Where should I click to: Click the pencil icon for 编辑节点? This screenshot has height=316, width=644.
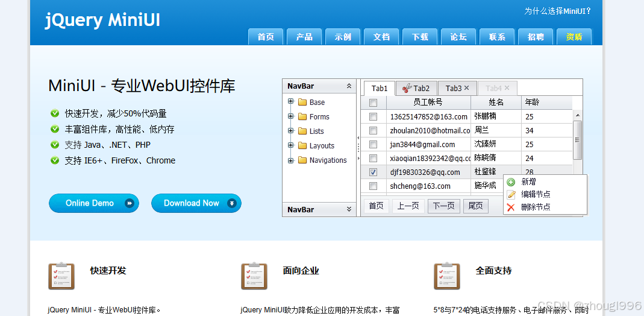(x=511, y=194)
